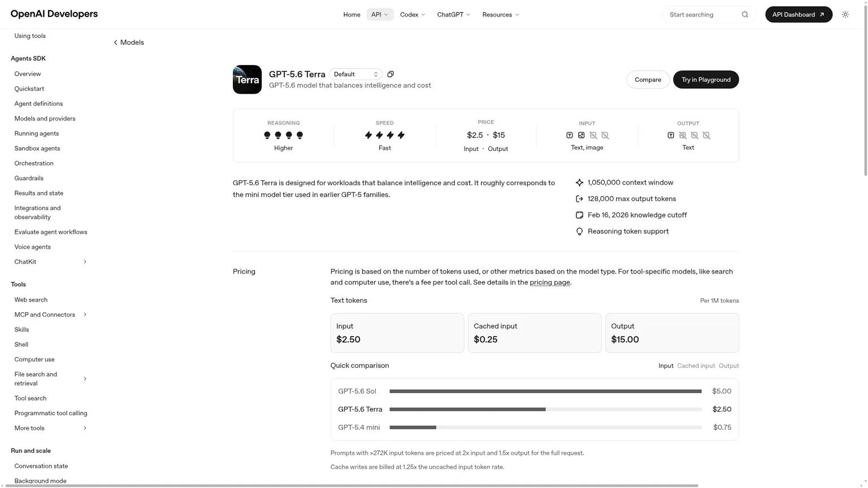Open Quickstart sidebar page
The image size is (868, 488).
[x=29, y=89]
